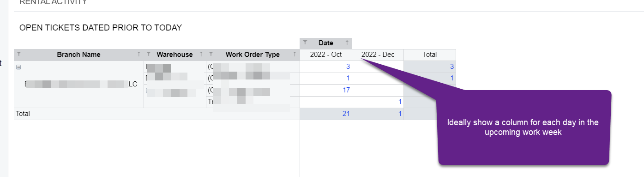
Task: Open the Work Order Type filter icon
Action: pos(211,55)
